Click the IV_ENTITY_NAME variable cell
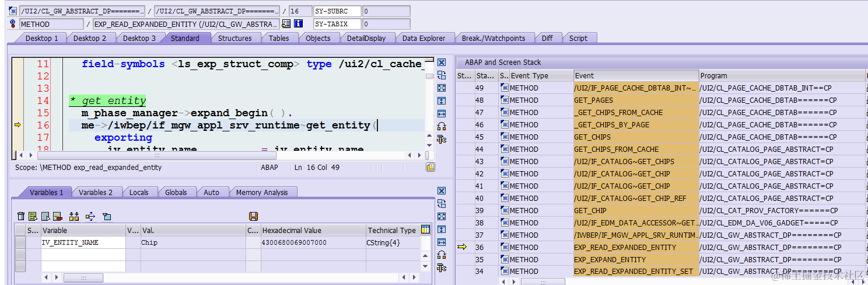This screenshot has height=285, width=868. [x=83, y=242]
